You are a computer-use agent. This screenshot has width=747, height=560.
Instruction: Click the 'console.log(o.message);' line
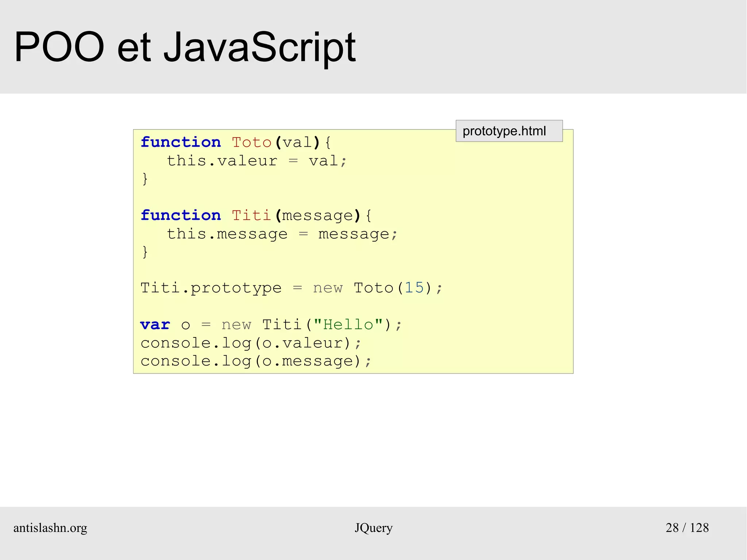coord(256,361)
